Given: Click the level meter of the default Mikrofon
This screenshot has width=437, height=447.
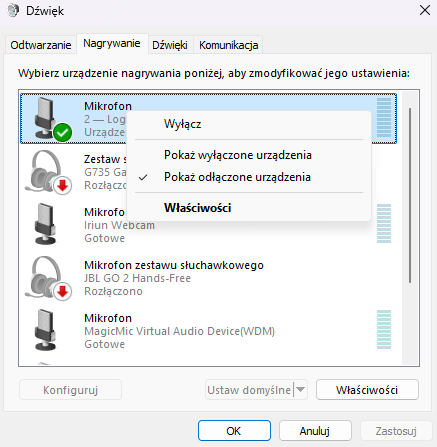Looking at the screenshot, I should click(x=384, y=118).
